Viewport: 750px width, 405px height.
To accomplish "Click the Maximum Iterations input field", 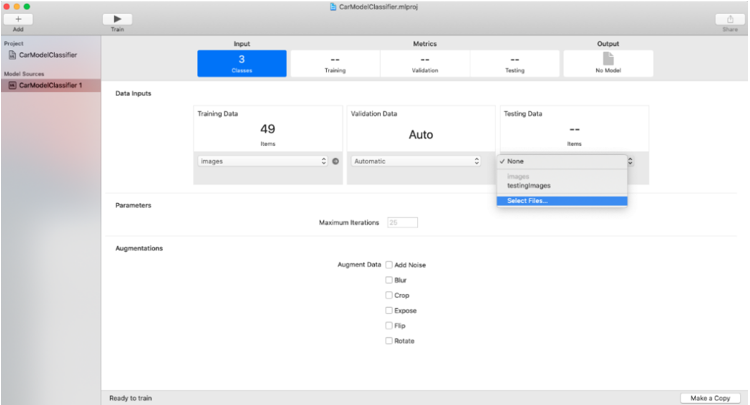I will pos(402,222).
